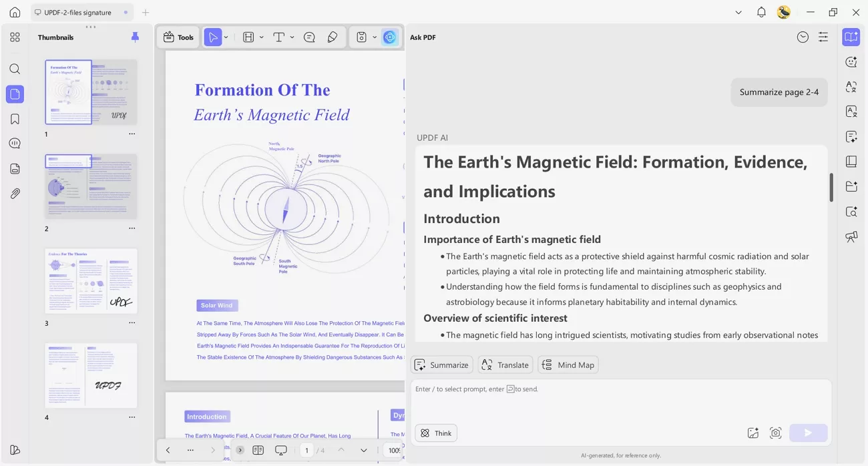This screenshot has width=868, height=466.
Task: Open notifications bell
Action: click(x=761, y=12)
